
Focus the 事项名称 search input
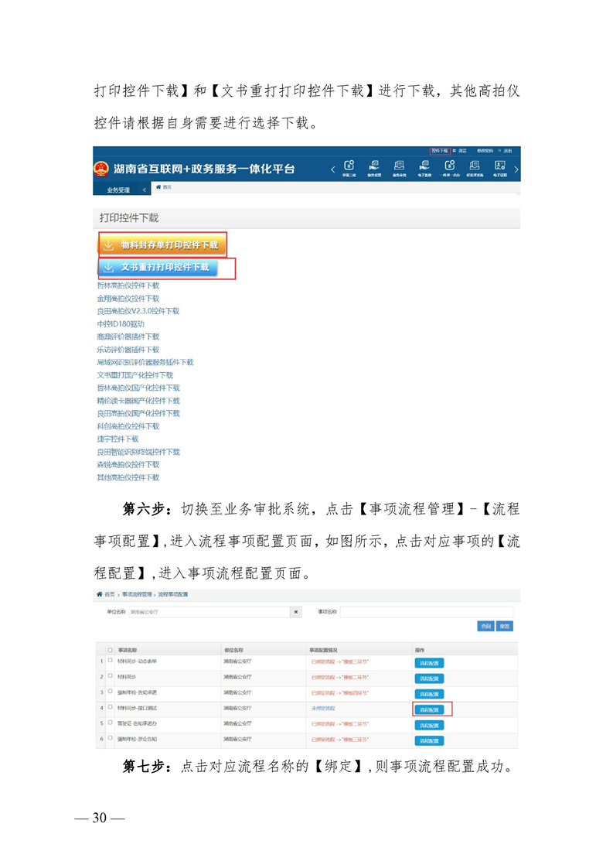(x=426, y=612)
